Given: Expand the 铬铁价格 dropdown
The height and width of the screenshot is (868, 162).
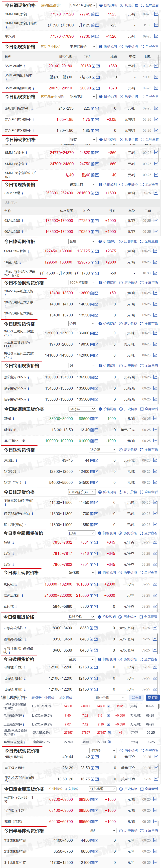Looking at the screenshot, I should click(81, 617).
